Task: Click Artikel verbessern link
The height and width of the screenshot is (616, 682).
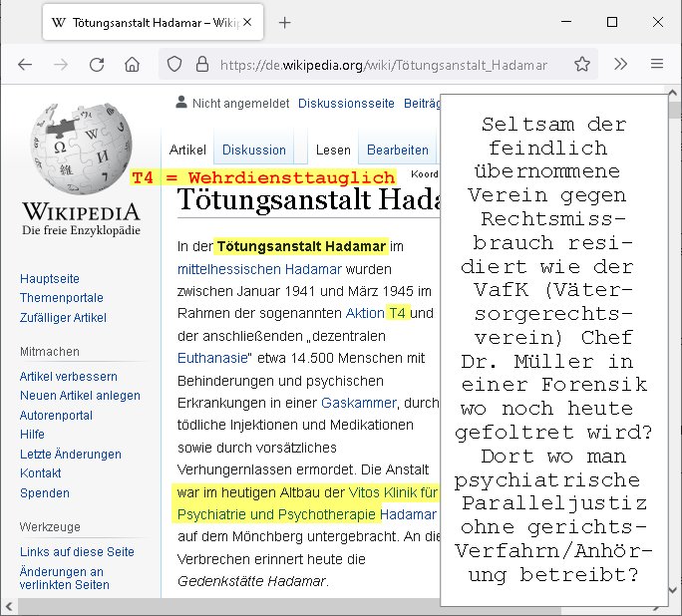Action: tap(68, 377)
